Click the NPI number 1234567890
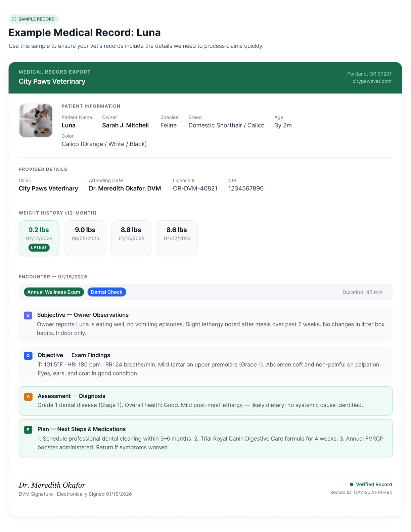 coord(246,189)
